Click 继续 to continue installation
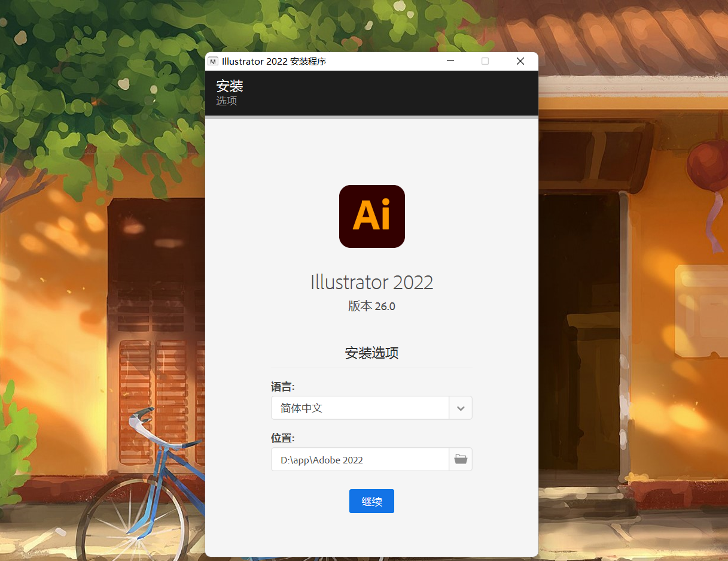The width and height of the screenshot is (728, 561). (371, 501)
